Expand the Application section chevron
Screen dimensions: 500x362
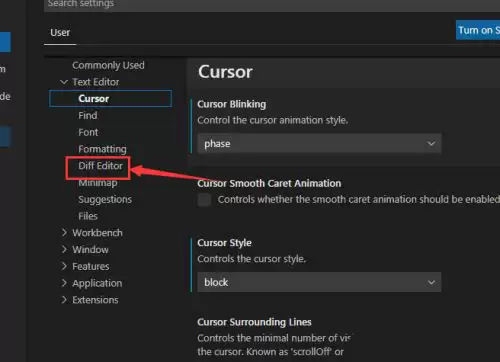64,283
